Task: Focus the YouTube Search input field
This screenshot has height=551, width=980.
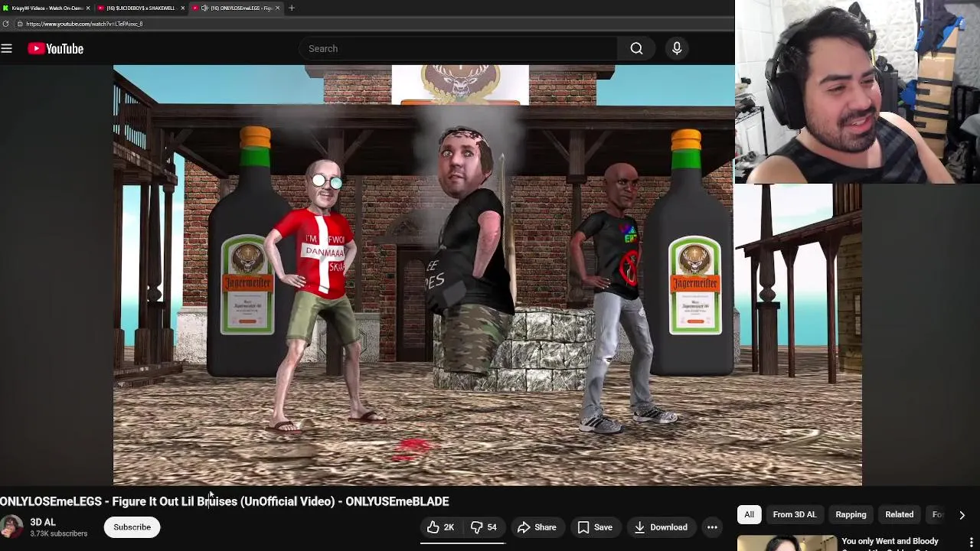Action: point(458,49)
